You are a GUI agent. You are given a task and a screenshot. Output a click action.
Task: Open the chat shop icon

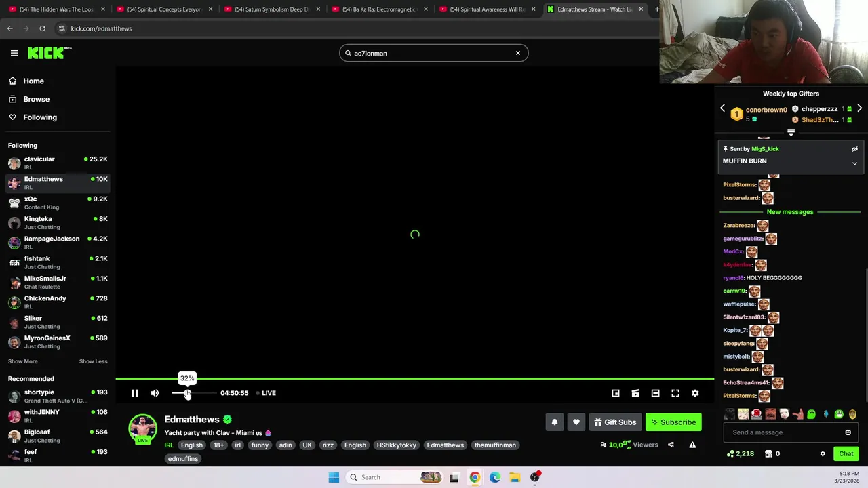tap(768, 454)
